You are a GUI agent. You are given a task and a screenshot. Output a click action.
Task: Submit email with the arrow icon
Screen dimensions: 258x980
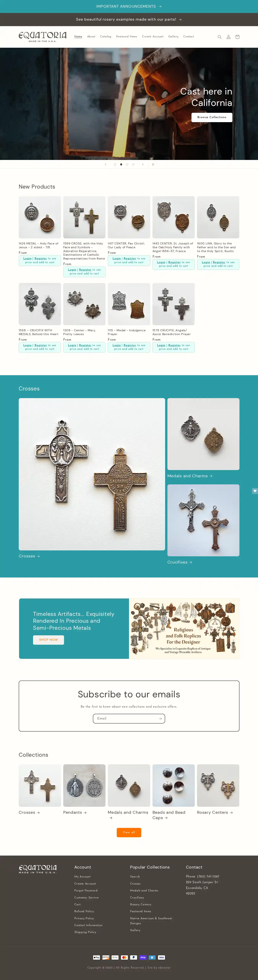pos(160,719)
